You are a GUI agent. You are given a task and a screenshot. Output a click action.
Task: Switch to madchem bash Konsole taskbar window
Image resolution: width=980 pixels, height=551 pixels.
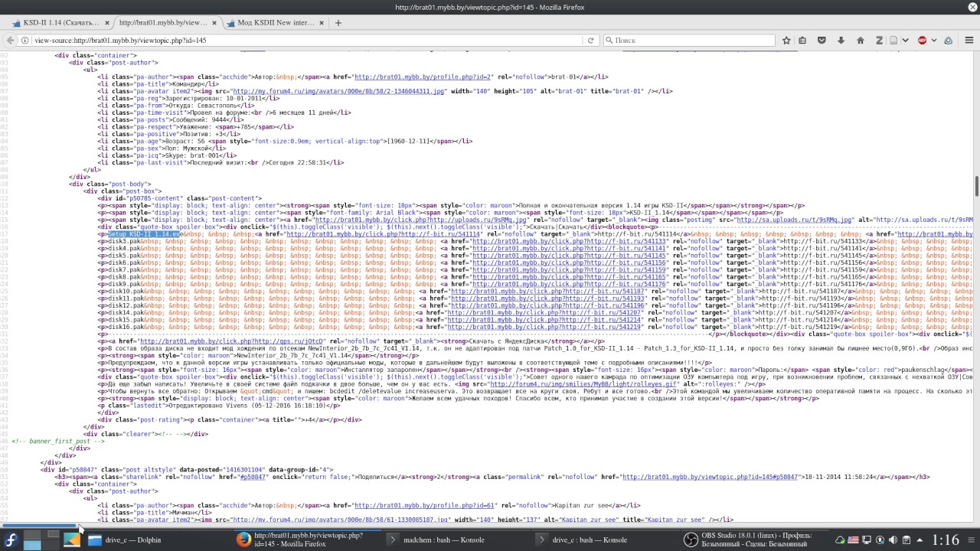coord(456,540)
